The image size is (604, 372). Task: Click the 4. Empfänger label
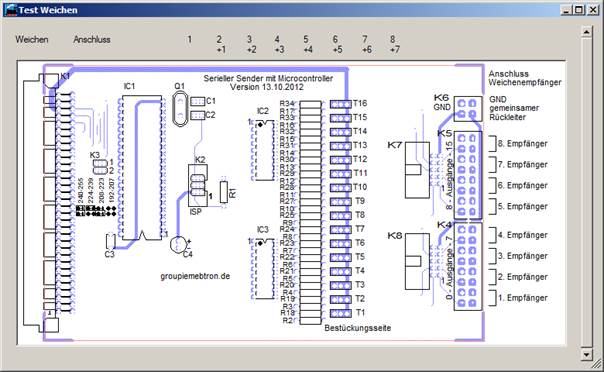(x=522, y=235)
